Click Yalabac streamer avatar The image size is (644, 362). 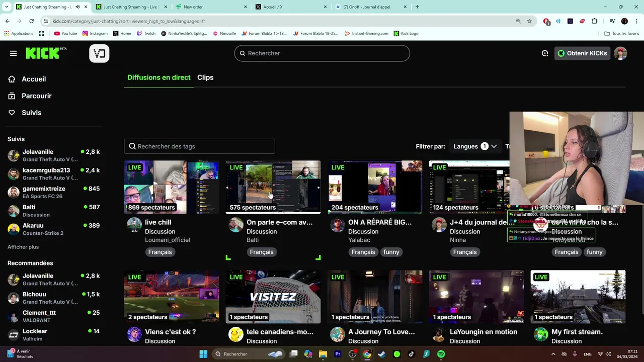338,225
